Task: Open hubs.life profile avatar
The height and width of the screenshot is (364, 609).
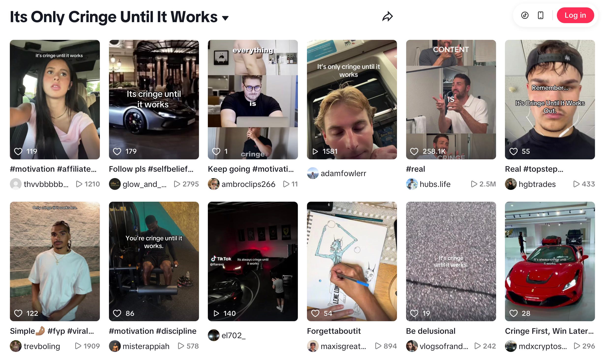Action: [x=412, y=184]
